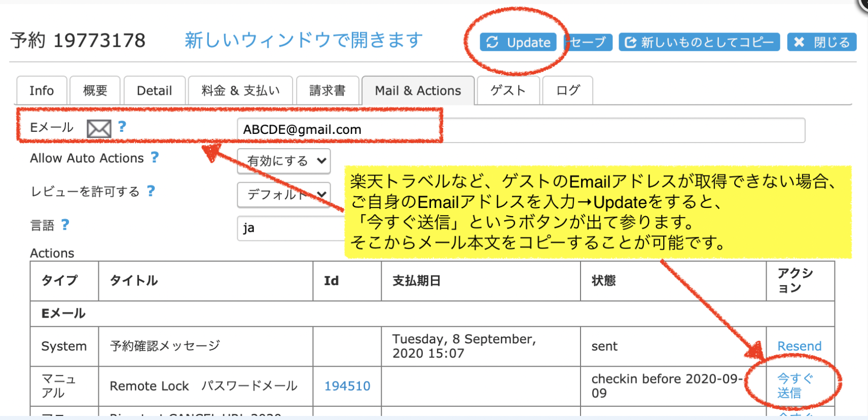Open the 概要 tab
This screenshot has width=868, height=420.
point(95,91)
